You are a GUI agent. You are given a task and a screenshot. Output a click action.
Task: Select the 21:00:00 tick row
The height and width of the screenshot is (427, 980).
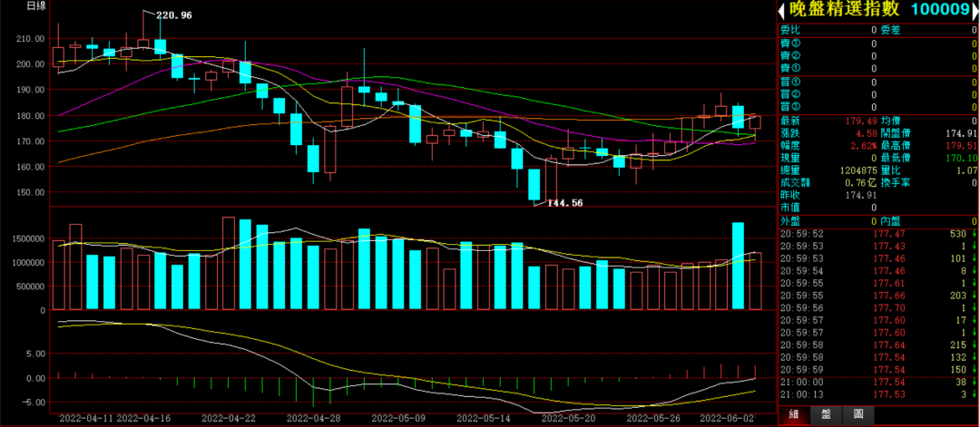point(878,382)
